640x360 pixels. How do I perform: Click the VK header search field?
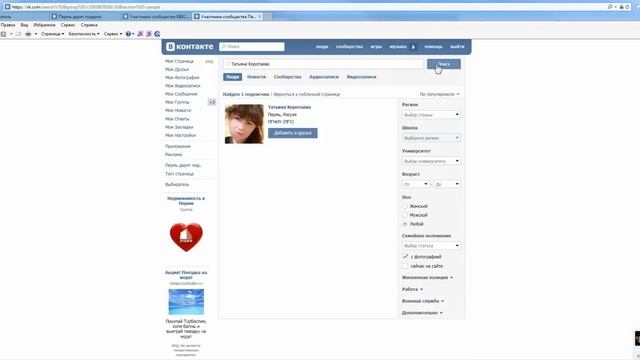pyautogui.click(x=252, y=47)
